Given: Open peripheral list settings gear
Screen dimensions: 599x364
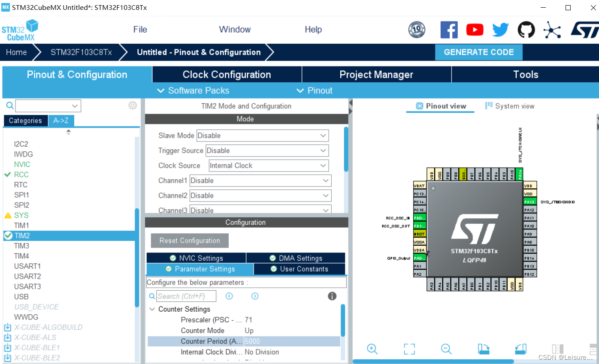Looking at the screenshot, I should pyautogui.click(x=133, y=105).
